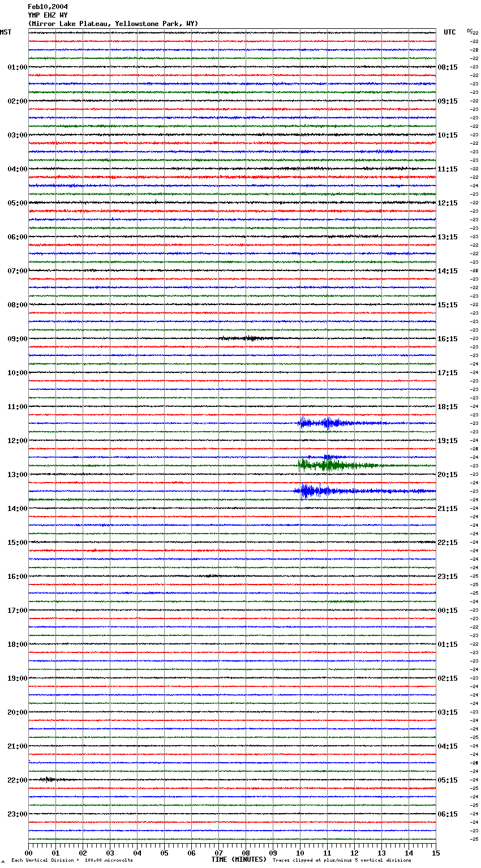Select the 04:00 MST hour label

coord(18,169)
